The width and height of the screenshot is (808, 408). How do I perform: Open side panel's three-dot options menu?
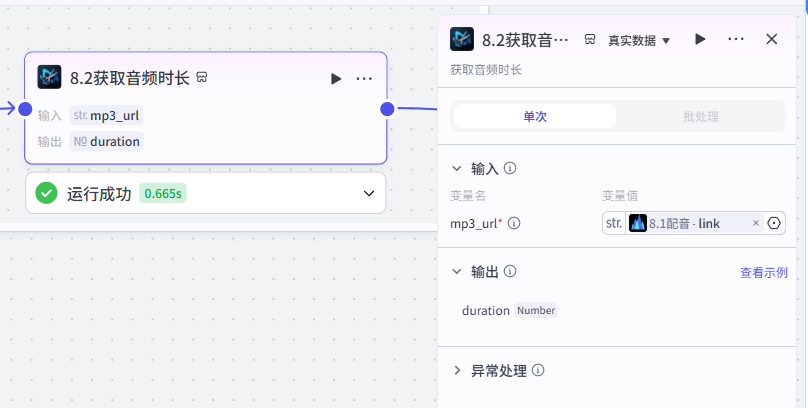[736, 39]
